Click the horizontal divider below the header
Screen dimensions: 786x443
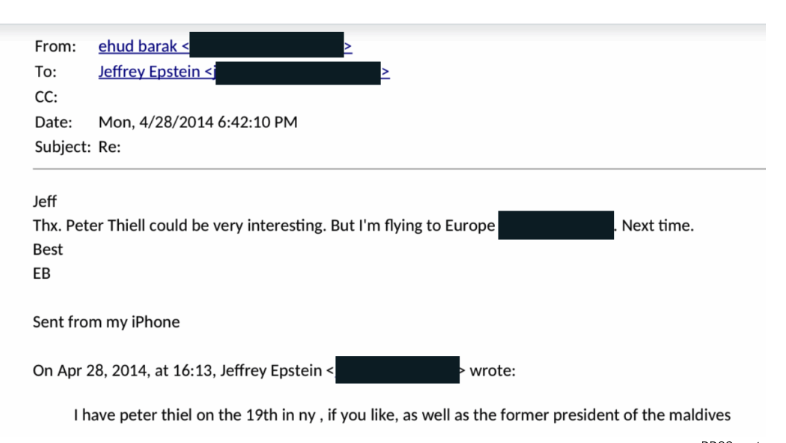(x=399, y=169)
